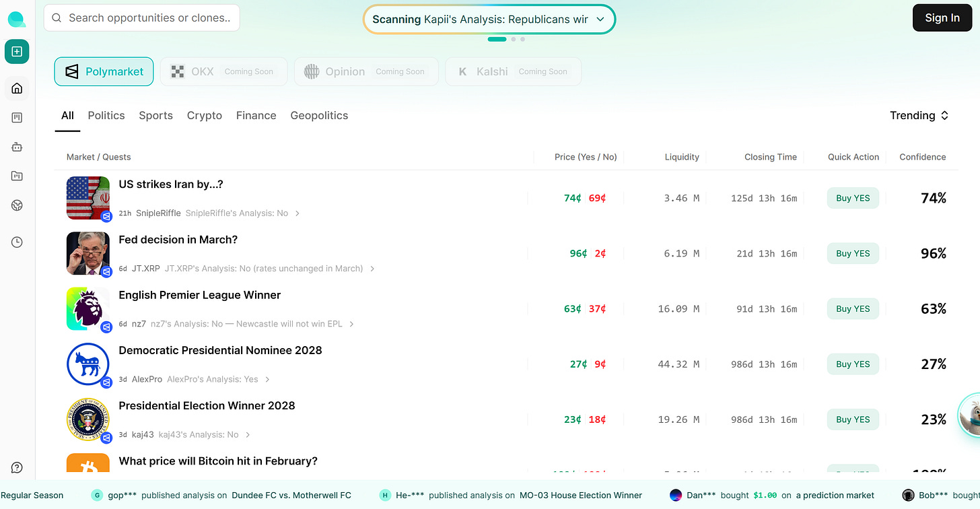The image size is (980, 509).
Task: Expand SnipleRiffle's Analysis chevron
Action: [297, 213]
